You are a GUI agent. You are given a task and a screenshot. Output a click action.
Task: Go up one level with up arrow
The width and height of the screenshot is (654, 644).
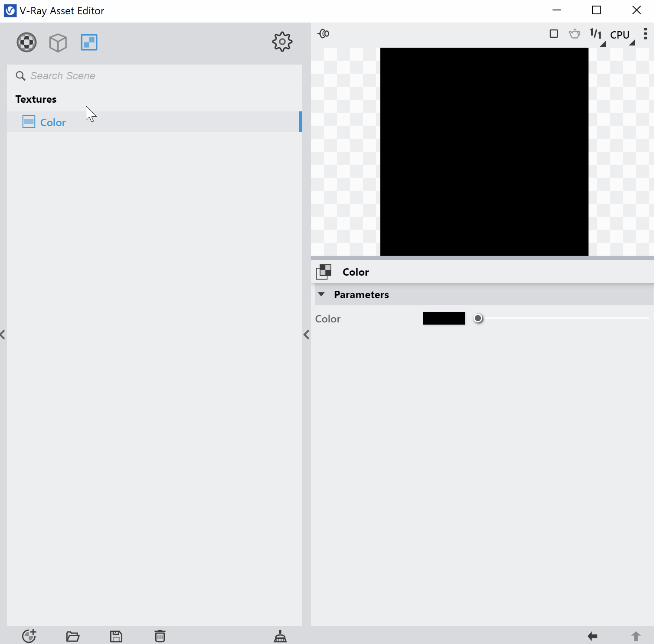point(636,636)
